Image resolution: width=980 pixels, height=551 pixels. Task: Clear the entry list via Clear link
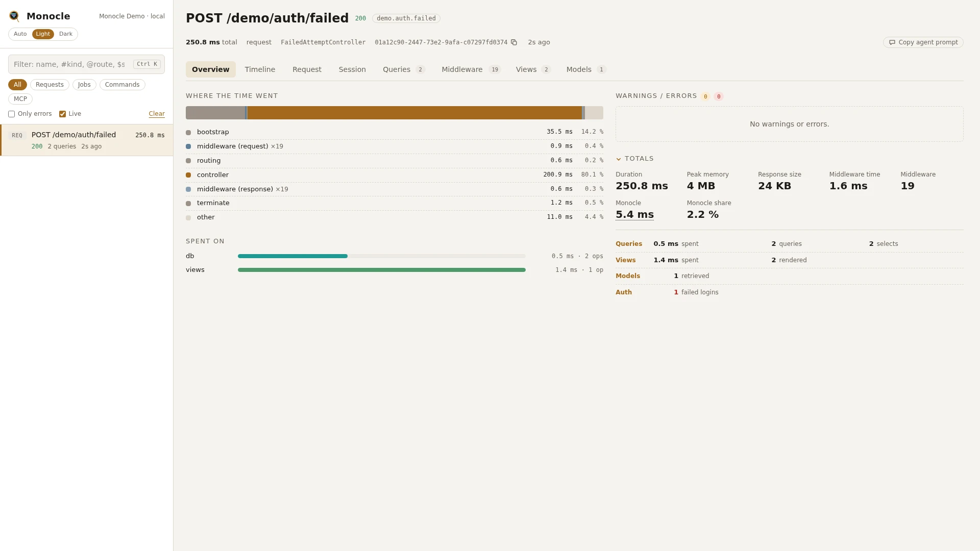(x=157, y=114)
